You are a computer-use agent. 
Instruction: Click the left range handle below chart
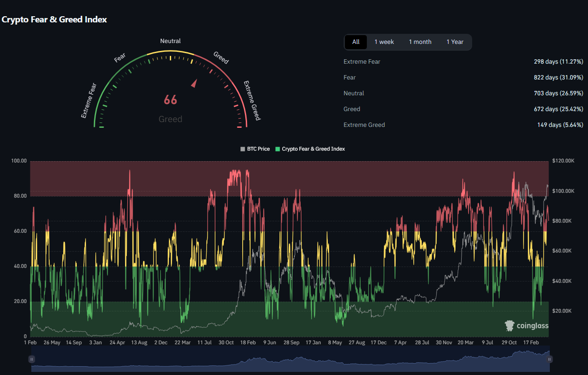[32, 359]
